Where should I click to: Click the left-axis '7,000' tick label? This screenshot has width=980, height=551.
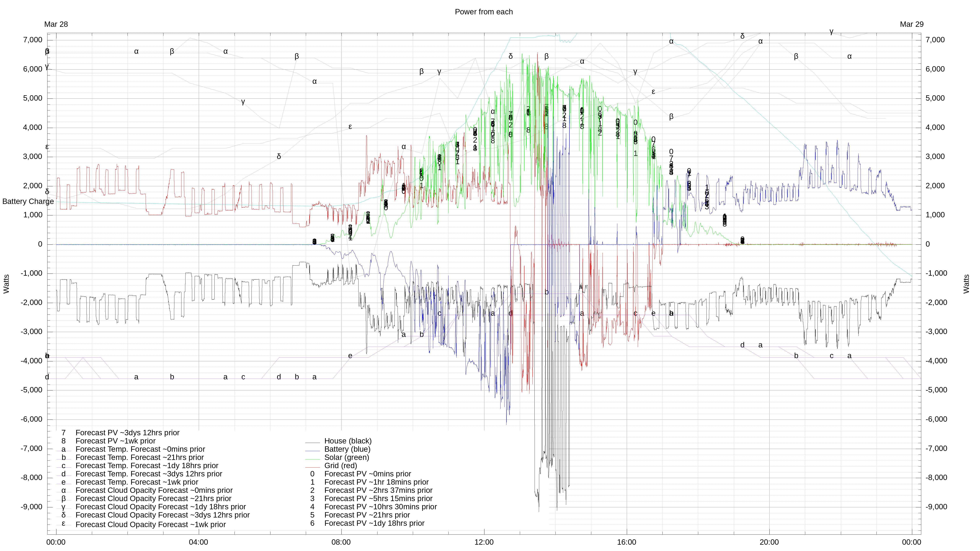pos(33,40)
